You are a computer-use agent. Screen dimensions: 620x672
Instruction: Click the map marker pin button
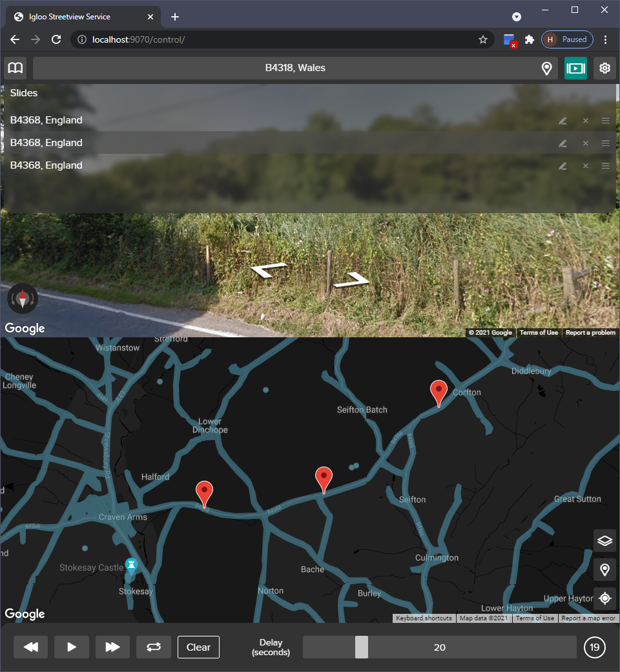[x=604, y=569]
